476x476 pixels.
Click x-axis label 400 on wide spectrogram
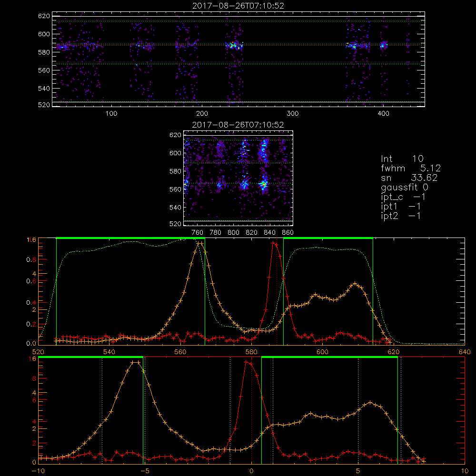click(x=383, y=114)
